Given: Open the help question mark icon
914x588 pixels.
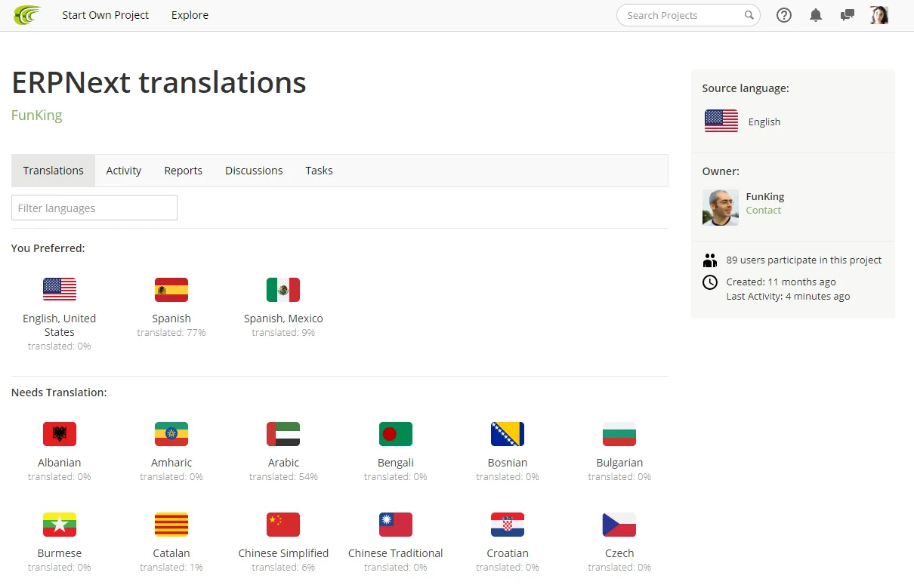Looking at the screenshot, I should pos(784,15).
